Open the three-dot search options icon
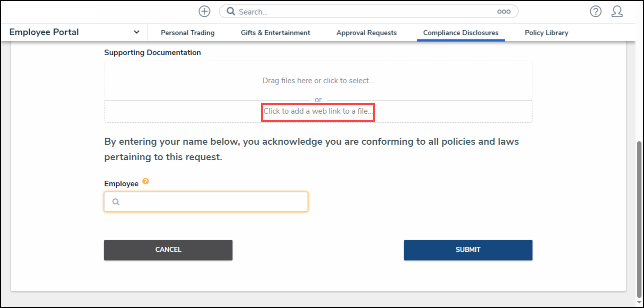This screenshot has width=644, height=308. (503, 12)
